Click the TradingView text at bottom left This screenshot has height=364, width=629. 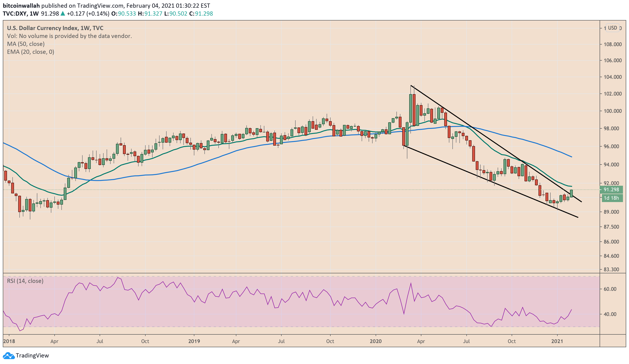(x=32, y=356)
